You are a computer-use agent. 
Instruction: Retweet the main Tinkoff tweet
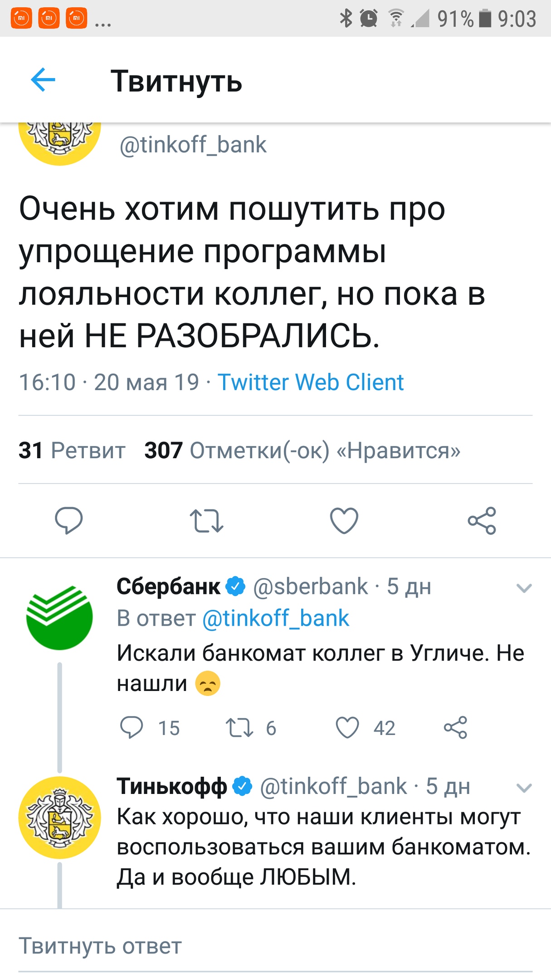207,520
